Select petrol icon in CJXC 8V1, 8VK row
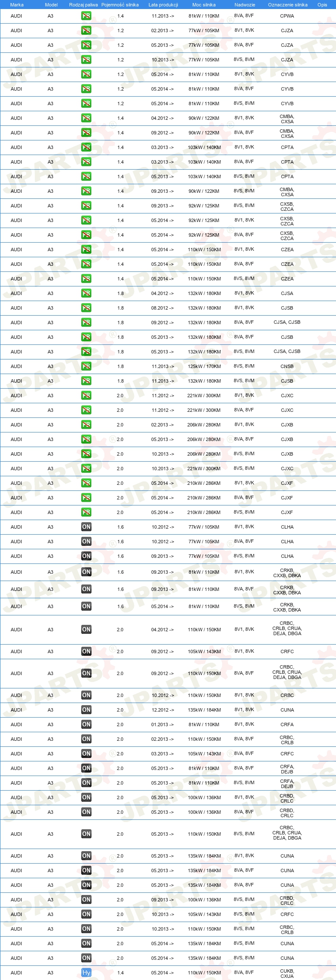 pos(86,396)
